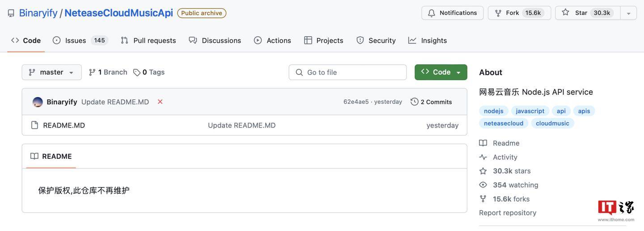Click the red failed status X icon

coord(160,102)
